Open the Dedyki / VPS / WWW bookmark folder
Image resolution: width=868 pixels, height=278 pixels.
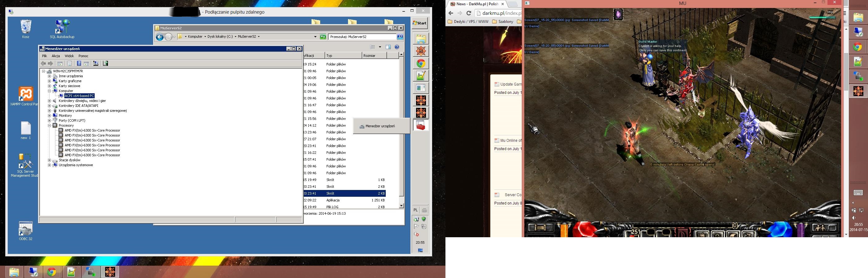(468, 22)
